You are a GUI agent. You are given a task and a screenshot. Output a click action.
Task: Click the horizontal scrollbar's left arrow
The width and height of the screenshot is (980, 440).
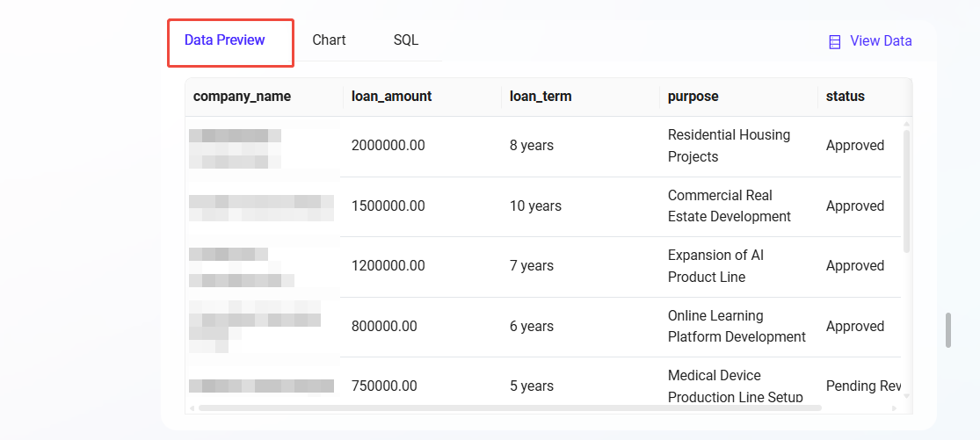(x=192, y=408)
